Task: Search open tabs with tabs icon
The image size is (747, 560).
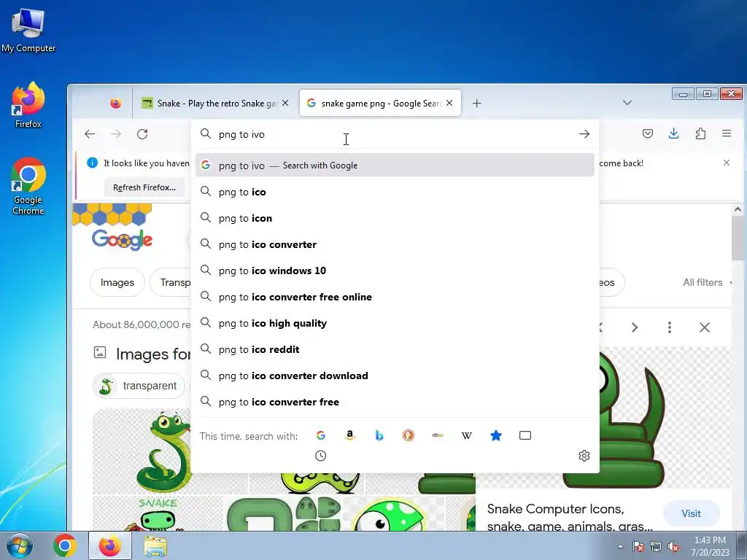Action: [x=525, y=435]
